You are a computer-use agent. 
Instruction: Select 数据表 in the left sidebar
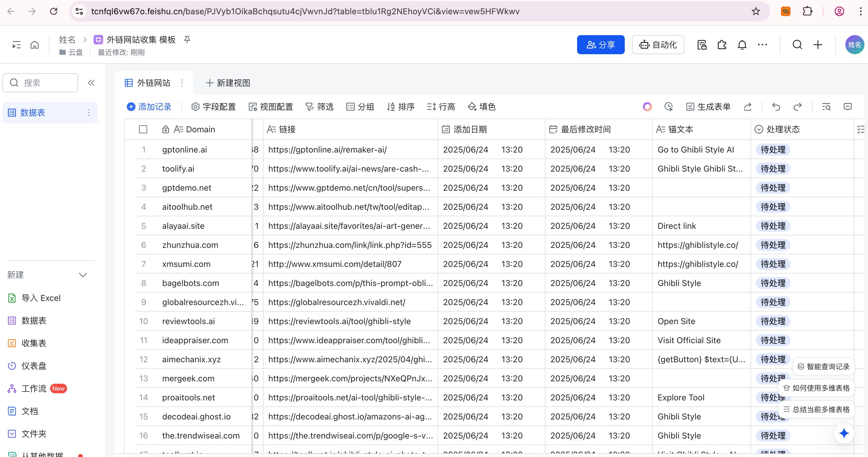[50, 113]
